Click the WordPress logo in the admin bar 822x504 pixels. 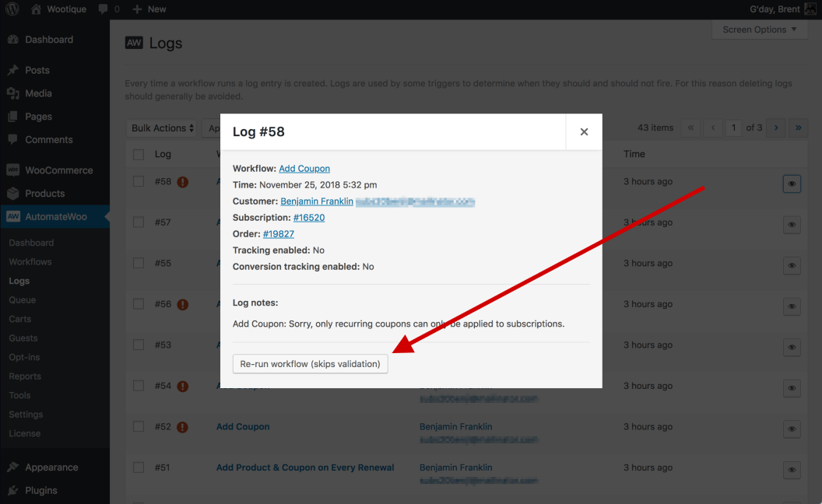12,9
